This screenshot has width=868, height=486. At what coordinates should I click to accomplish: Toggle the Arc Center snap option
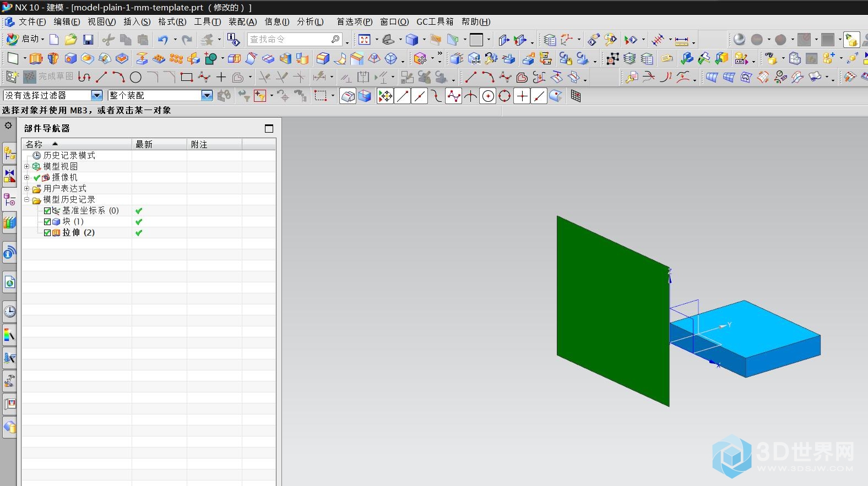point(488,96)
